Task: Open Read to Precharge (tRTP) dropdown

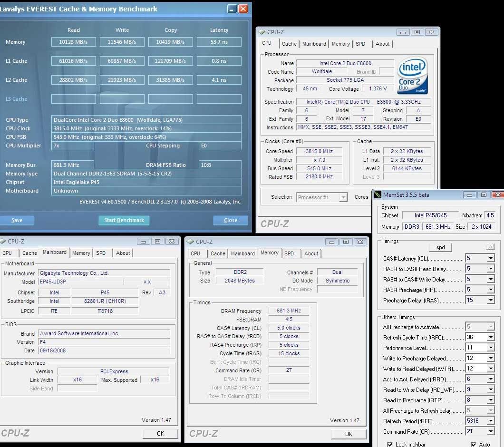Action: tap(491, 400)
